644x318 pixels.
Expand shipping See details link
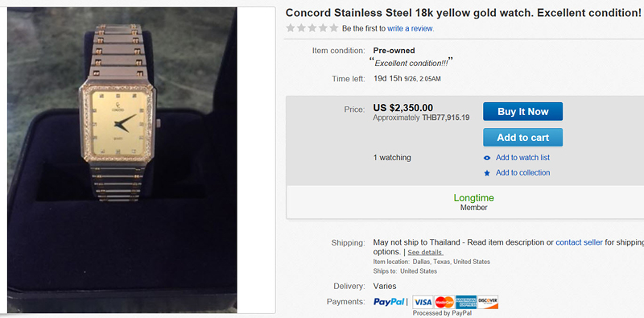point(425,252)
